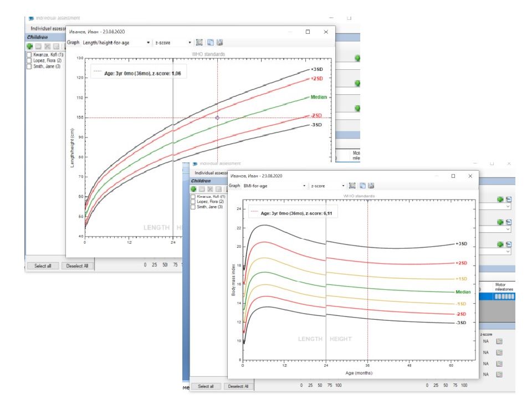Image resolution: width=532 pixels, height=399 pixels.
Task: Click the chart options icon beside z-score, BMI-for-age graph
Action: click(x=352, y=186)
